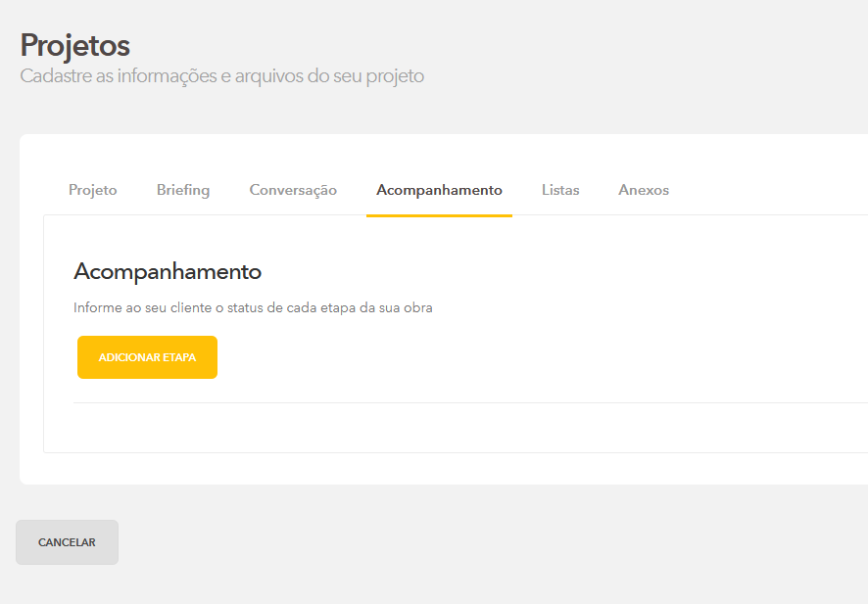
Task: Click the CANCELAR button
Action: [x=67, y=542]
